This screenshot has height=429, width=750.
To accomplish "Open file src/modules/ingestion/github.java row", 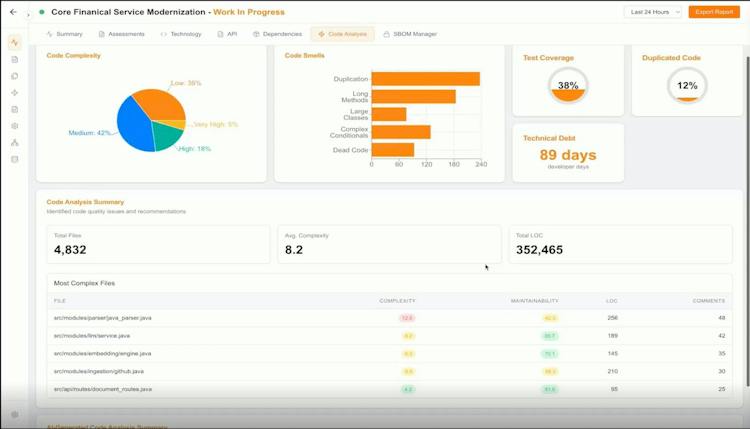I will click(x=389, y=371).
